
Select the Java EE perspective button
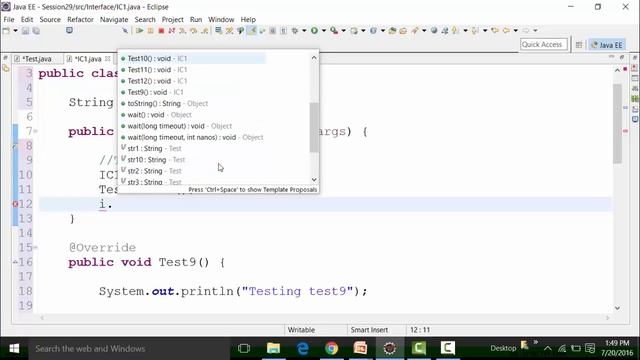[607, 45]
